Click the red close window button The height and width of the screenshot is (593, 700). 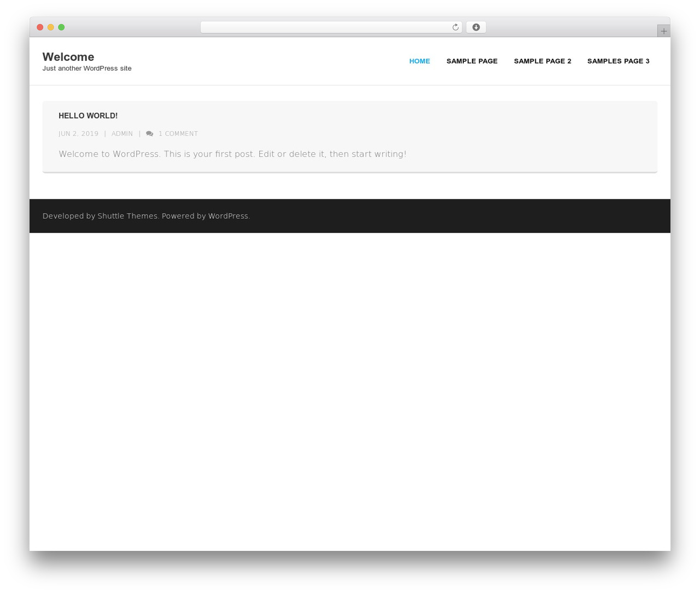pyautogui.click(x=40, y=27)
